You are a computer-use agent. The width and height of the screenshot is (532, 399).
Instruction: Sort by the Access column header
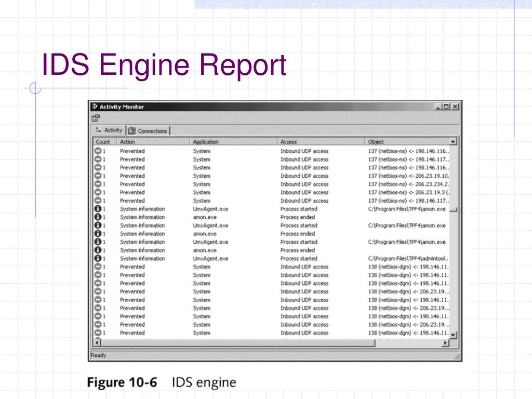coord(321,142)
